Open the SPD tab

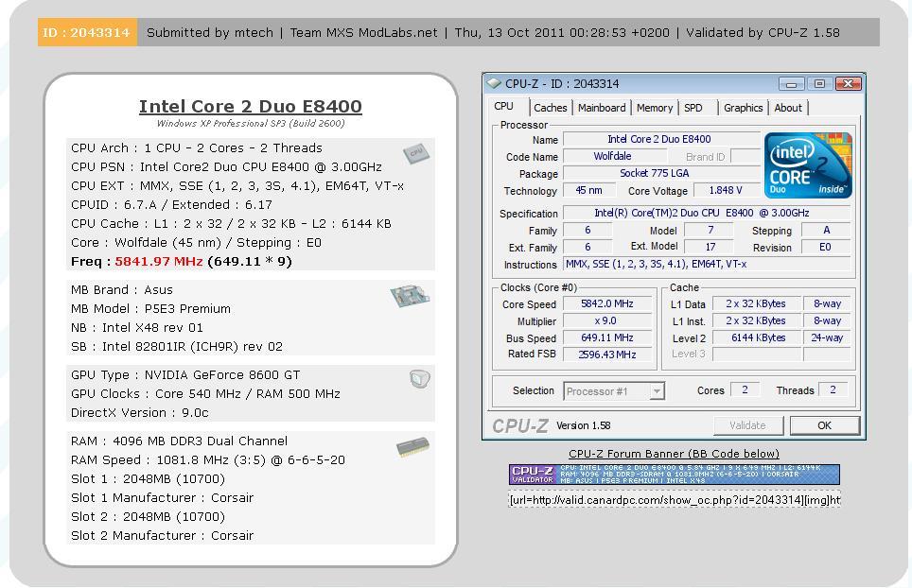click(693, 108)
